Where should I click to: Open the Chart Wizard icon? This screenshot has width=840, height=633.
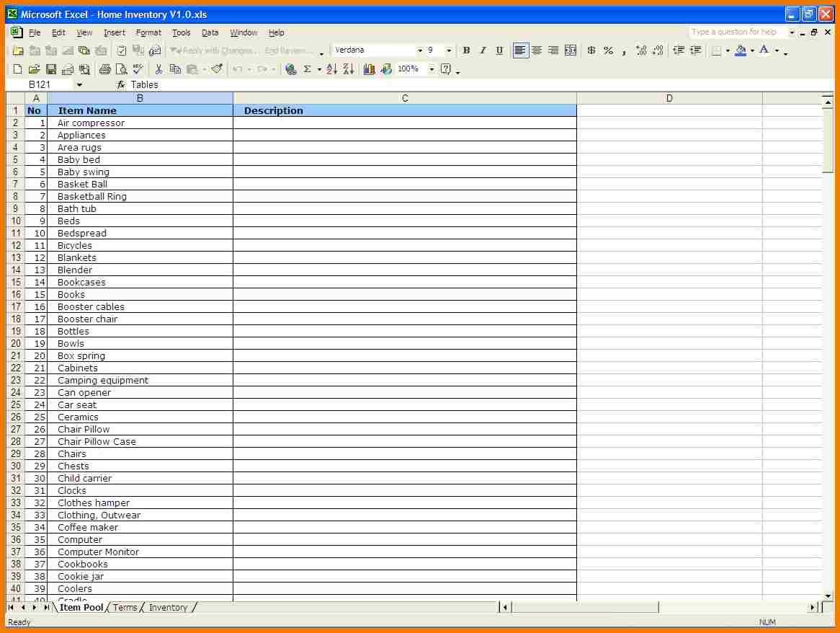(369, 69)
